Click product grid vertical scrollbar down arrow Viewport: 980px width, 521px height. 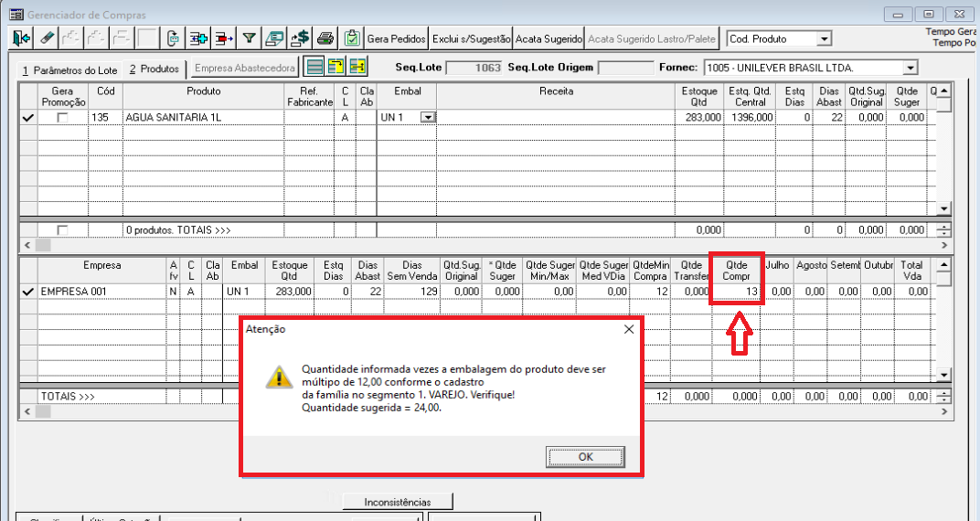coord(943,208)
